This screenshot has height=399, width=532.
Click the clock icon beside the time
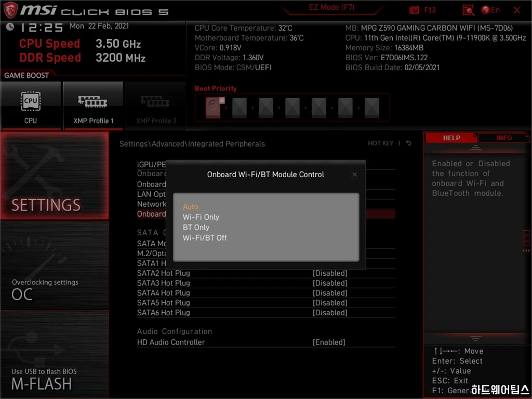(10, 26)
